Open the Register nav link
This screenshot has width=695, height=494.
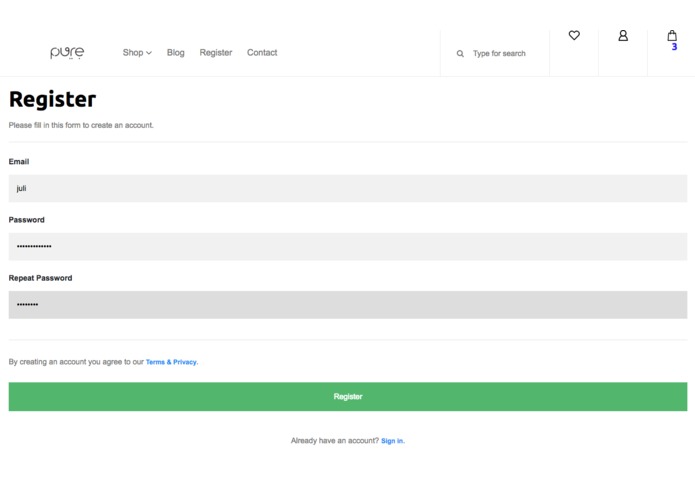[x=216, y=52]
